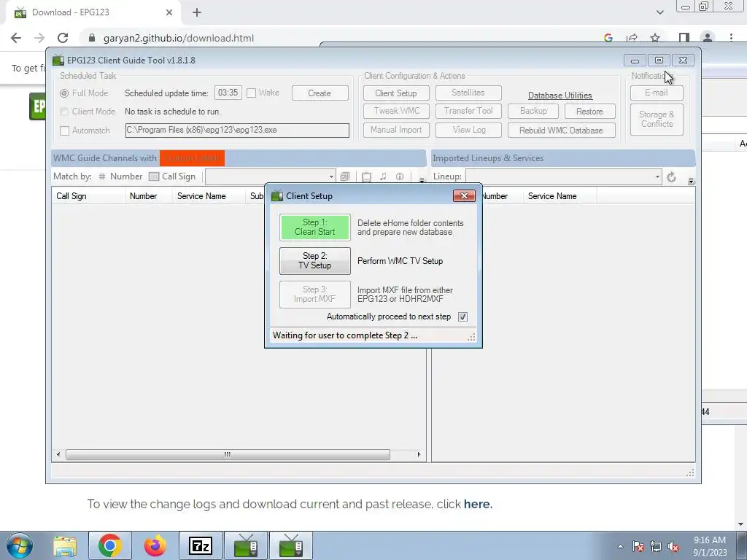Click the Chrome back arrow
747x560 pixels.
16,38
